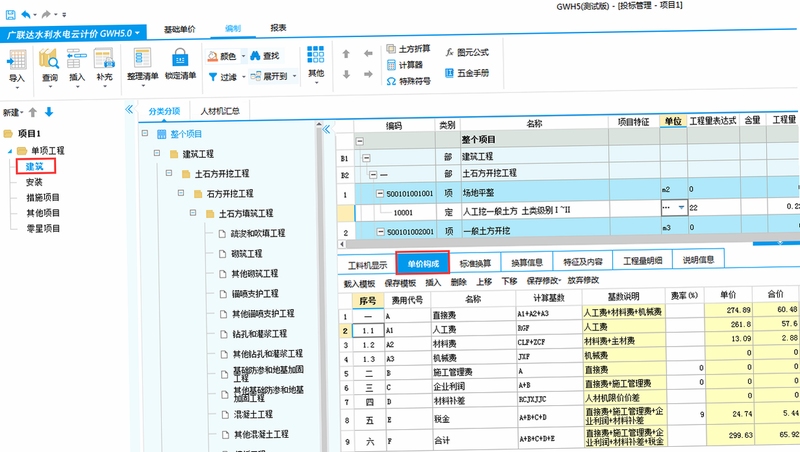Open 五金手册 hardware manual
Screen dimensions: 800x452
467,73
